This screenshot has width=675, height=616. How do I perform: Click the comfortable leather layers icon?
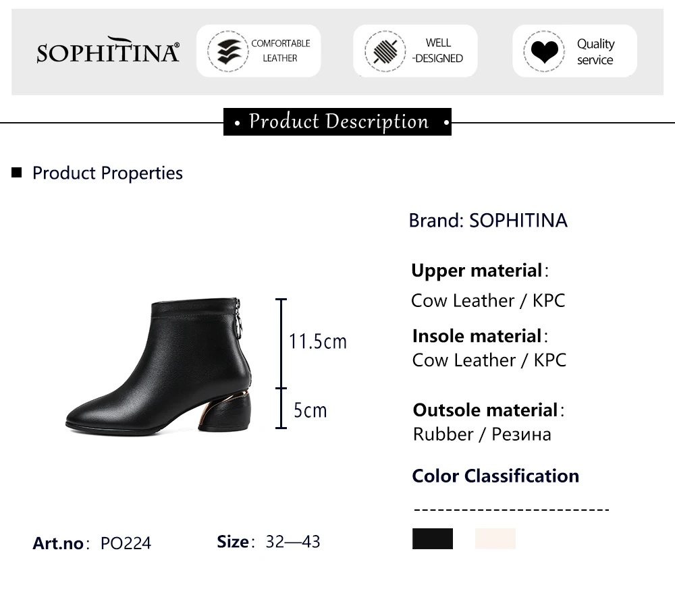click(x=228, y=51)
